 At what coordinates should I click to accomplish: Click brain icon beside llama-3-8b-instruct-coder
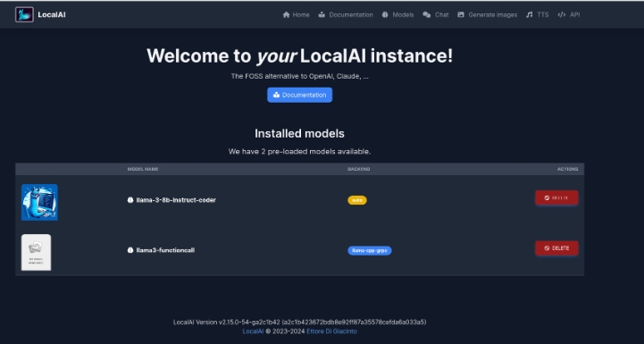[x=130, y=200]
